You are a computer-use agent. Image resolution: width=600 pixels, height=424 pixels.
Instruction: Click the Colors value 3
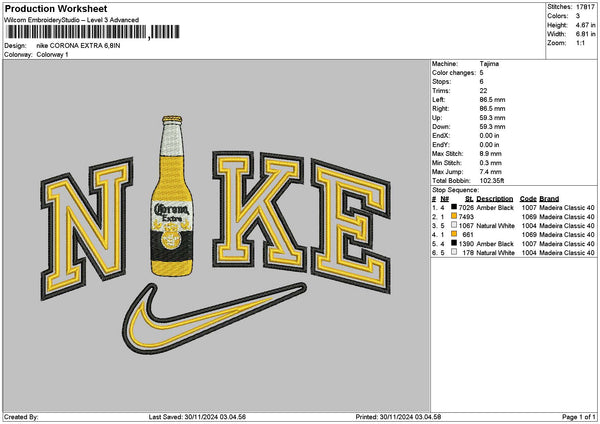[578, 16]
